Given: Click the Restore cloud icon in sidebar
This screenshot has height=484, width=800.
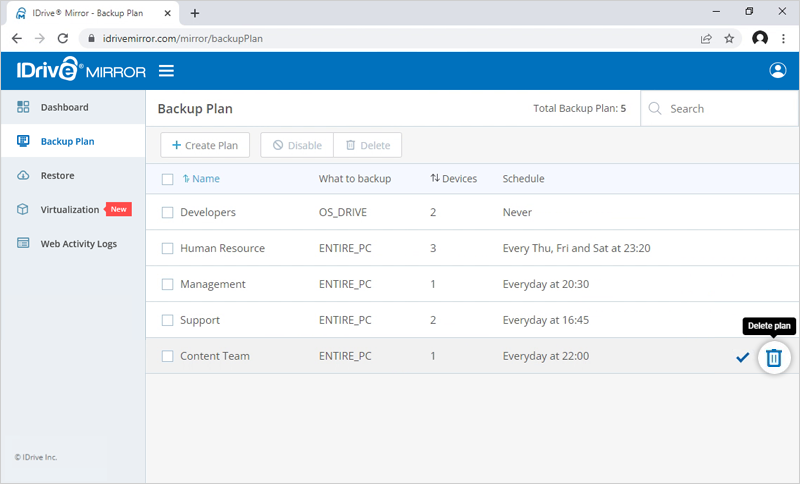Looking at the screenshot, I should 23,176.
